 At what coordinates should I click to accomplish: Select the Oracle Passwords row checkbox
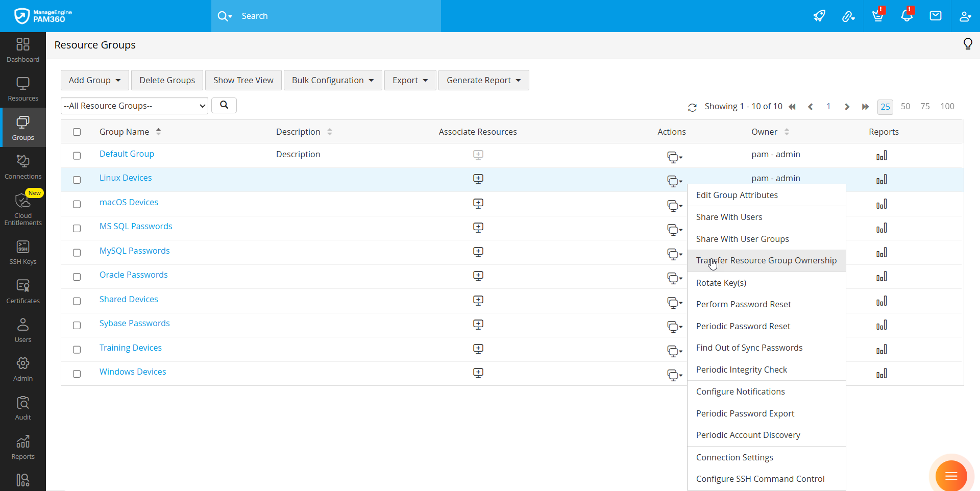(x=77, y=277)
